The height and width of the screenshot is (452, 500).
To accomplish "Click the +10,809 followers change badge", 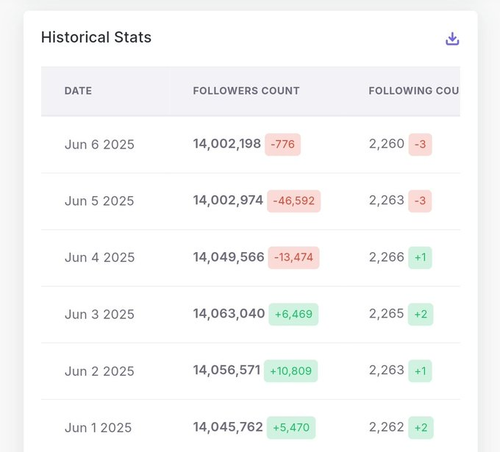I will click(x=291, y=371).
